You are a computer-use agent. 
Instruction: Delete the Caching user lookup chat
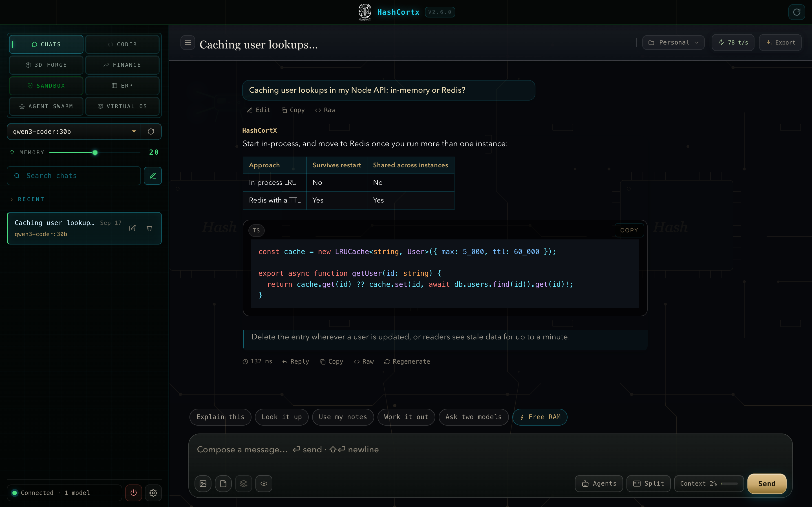(x=149, y=228)
